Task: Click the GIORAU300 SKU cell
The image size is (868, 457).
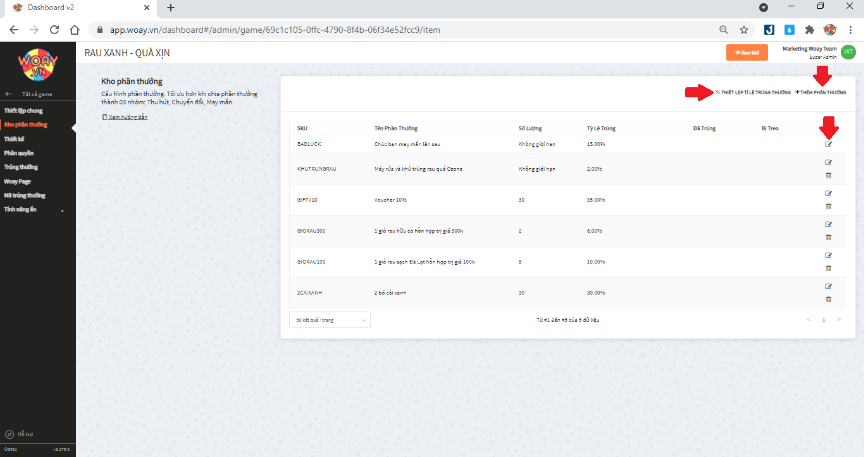Action: point(311,231)
